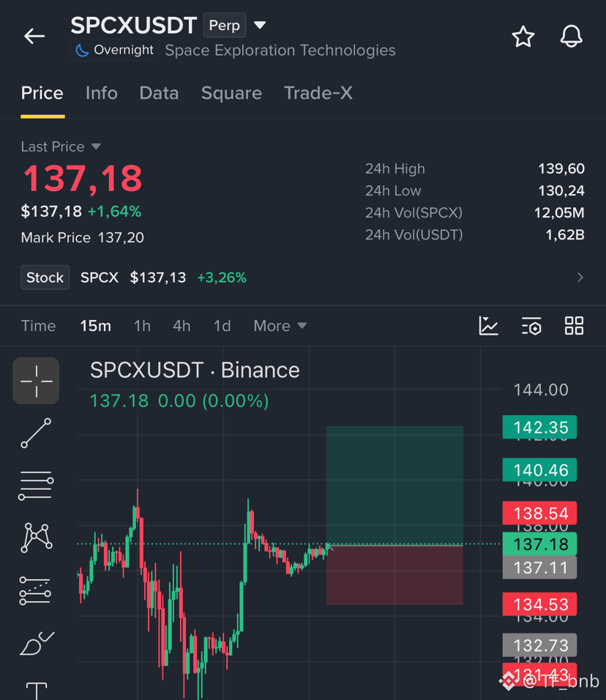Click the stock price $137,13
The width and height of the screenshot is (606, 700).
tap(157, 278)
